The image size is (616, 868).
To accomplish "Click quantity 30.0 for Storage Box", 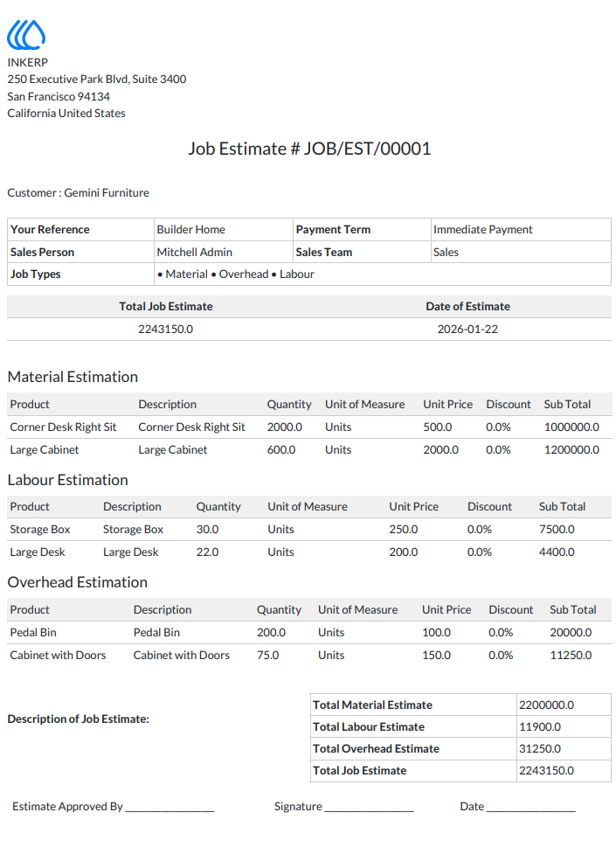I will click(208, 529).
